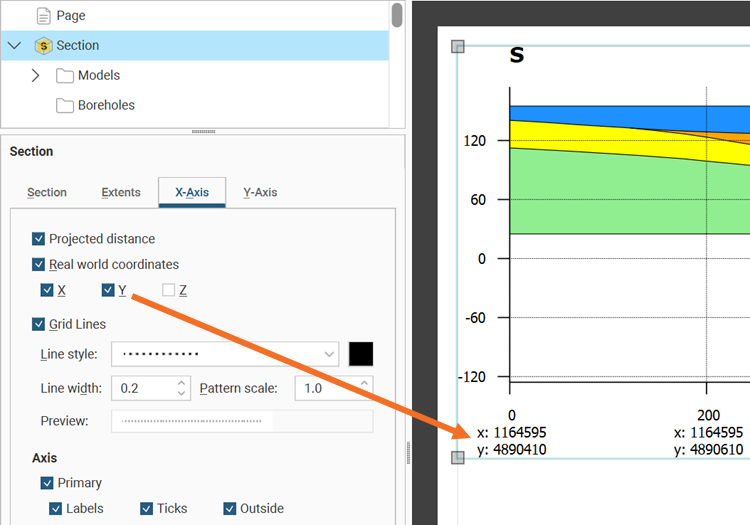The image size is (750, 525).
Task: Collapse the Section tree node
Action: (x=14, y=46)
